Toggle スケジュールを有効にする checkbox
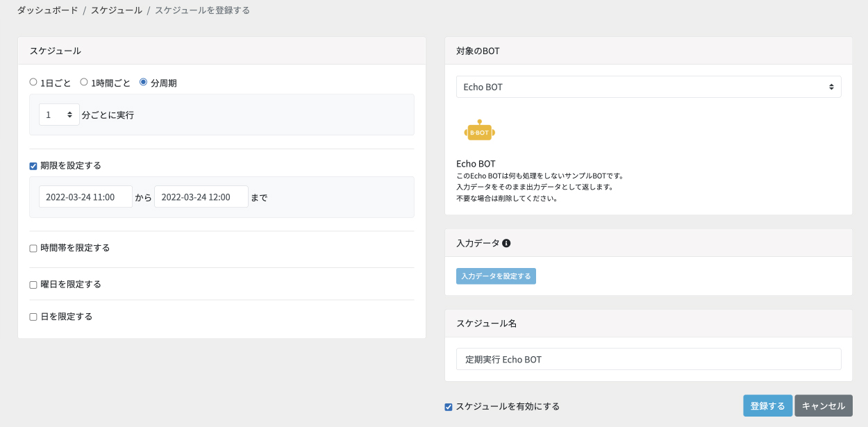This screenshot has height=427, width=868. pos(449,407)
